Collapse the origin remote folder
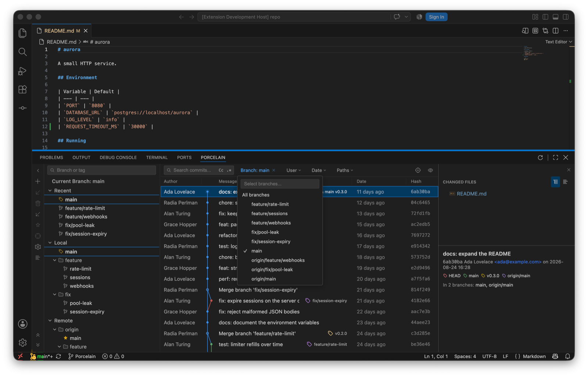Screen dimensions: 588x377 click(55, 330)
